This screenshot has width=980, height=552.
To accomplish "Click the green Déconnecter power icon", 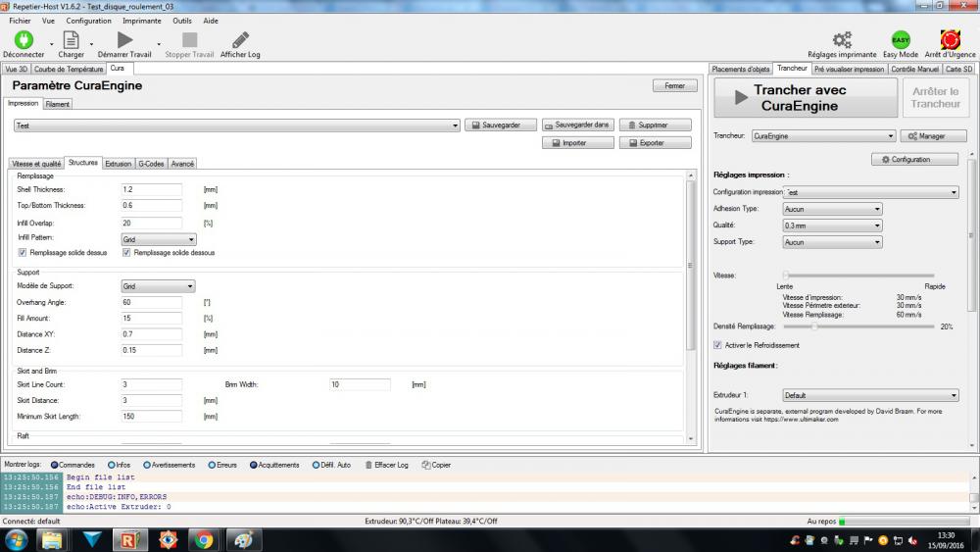I will (x=24, y=40).
